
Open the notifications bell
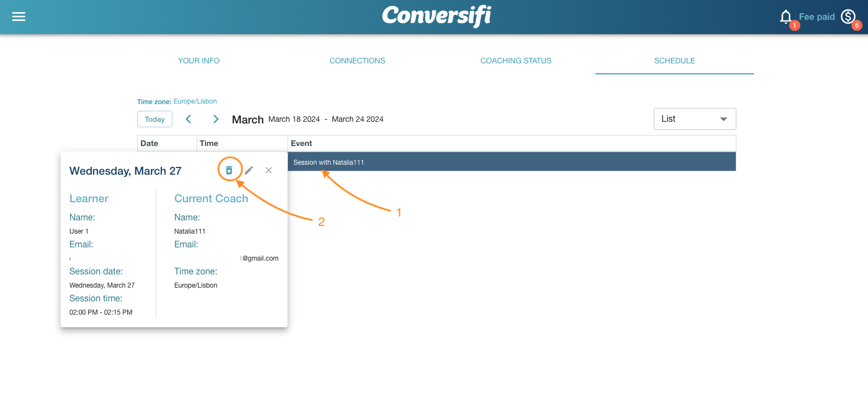click(786, 17)
